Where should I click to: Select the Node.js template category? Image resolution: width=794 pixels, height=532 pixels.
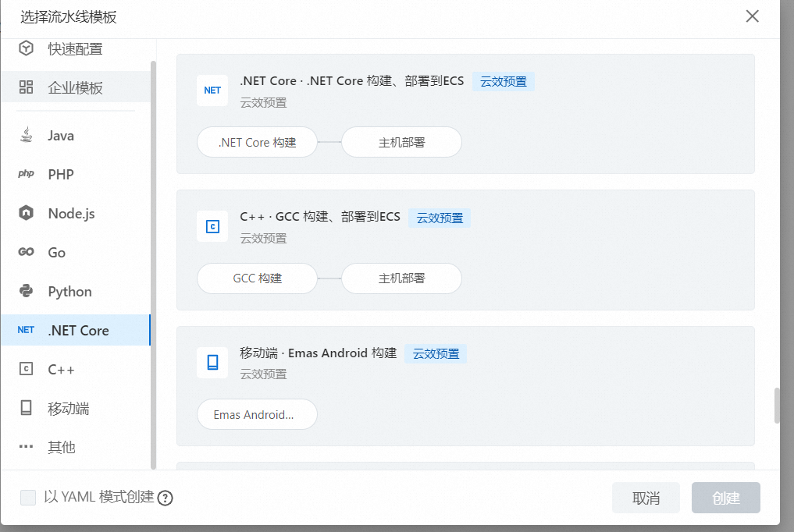(76, 213)
